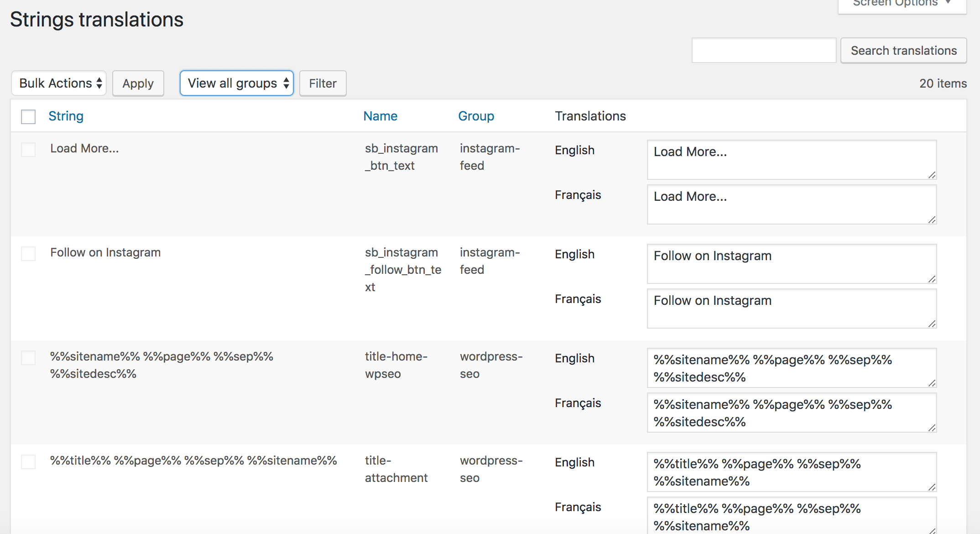This screenshot has height=534, width=980.
Task: Click wordpress-seo group in title-attachment row
Action: click(491, 469)
